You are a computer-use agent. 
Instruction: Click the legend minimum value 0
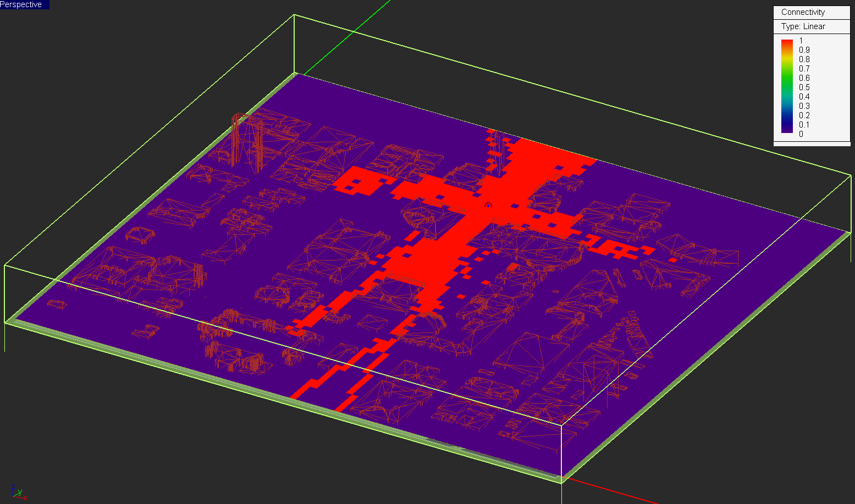tap(801, 134)
